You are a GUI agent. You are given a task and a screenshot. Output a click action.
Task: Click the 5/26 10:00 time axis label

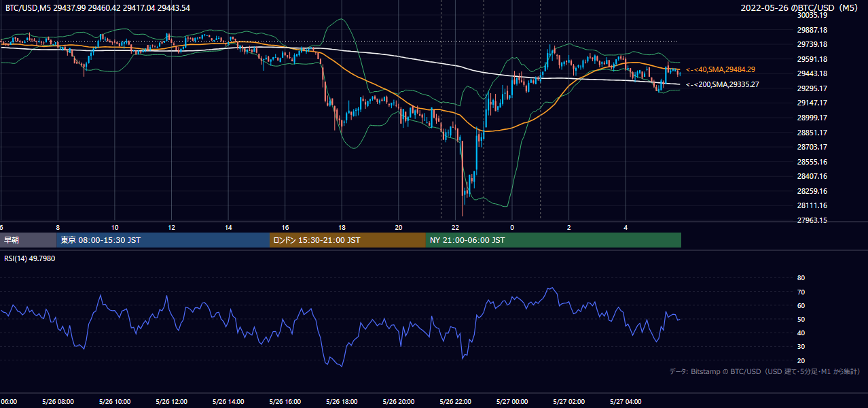point(115,402)
